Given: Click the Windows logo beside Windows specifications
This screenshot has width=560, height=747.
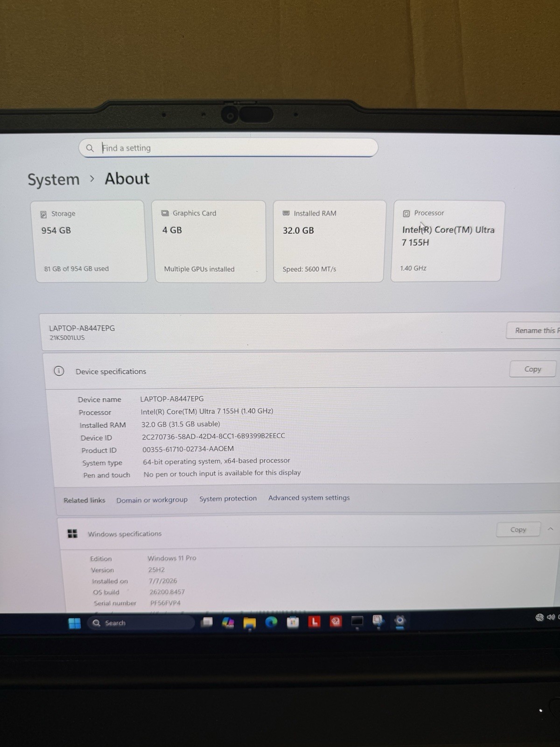Looking at the screenshot, I should (72, 533).
